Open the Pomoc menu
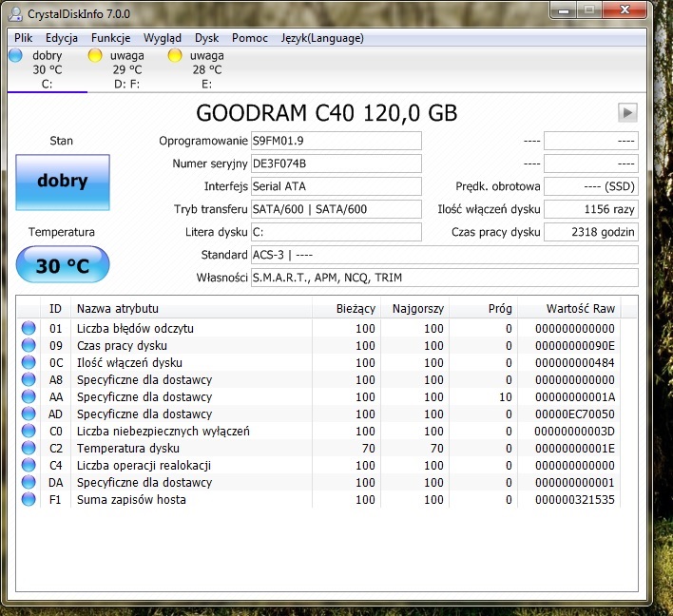This screenshot has width=673, height=616. [x=250, y=38]
